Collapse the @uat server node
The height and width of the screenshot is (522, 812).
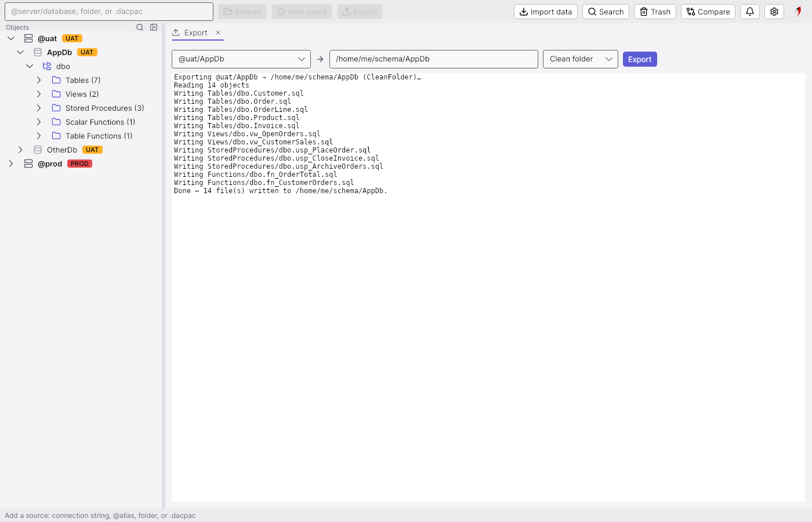(x=11, y=38)
